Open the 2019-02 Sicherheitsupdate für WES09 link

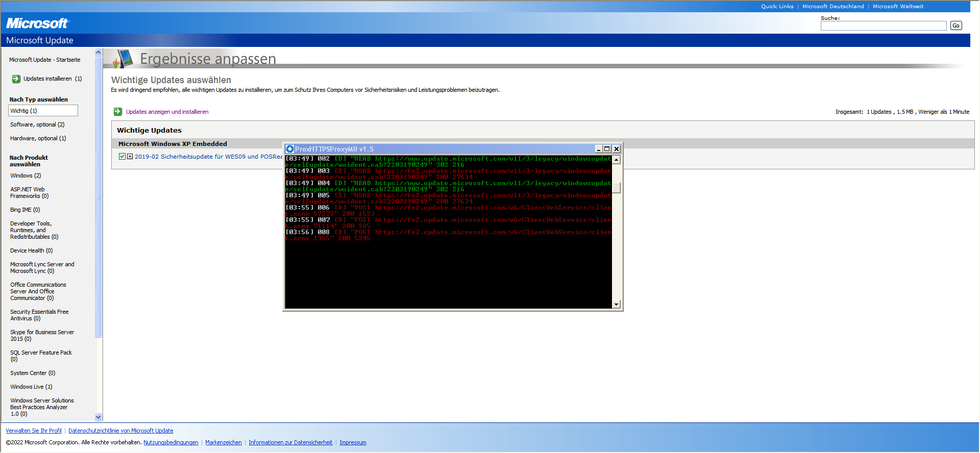(208, 157)
